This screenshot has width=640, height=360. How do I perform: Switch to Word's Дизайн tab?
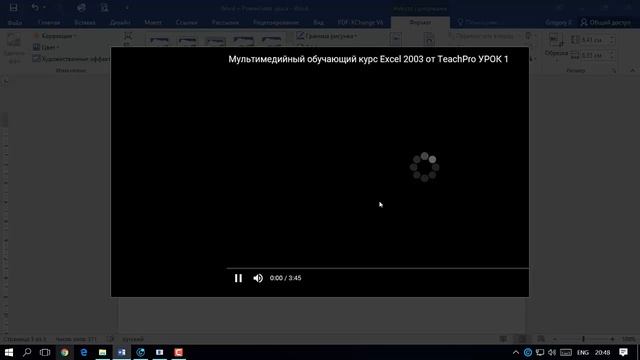pos(120,22)
